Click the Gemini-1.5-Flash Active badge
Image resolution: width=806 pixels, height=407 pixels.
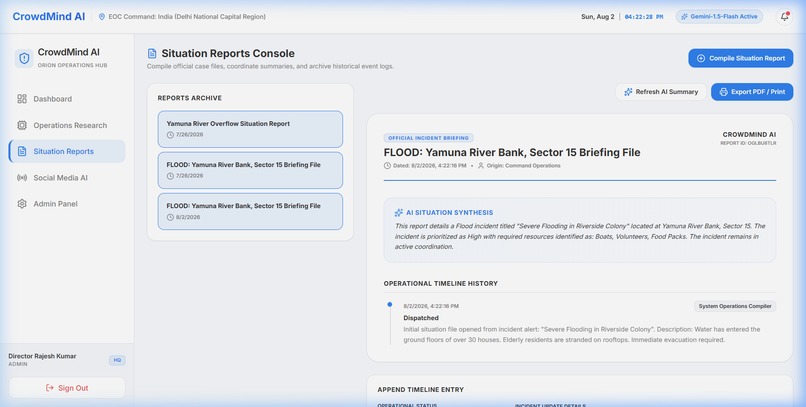tap(719, 16)
